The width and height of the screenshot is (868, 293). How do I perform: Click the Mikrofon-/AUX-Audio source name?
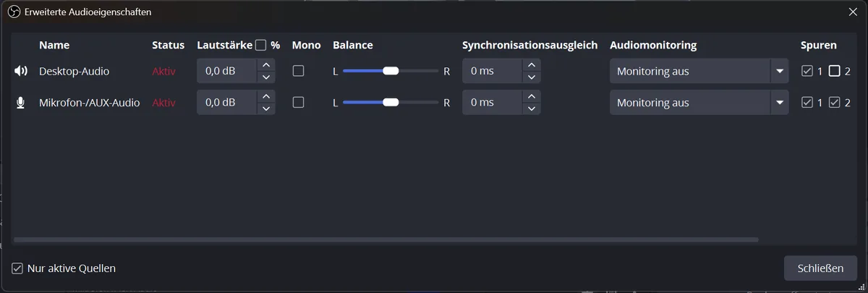coord(89,103)
